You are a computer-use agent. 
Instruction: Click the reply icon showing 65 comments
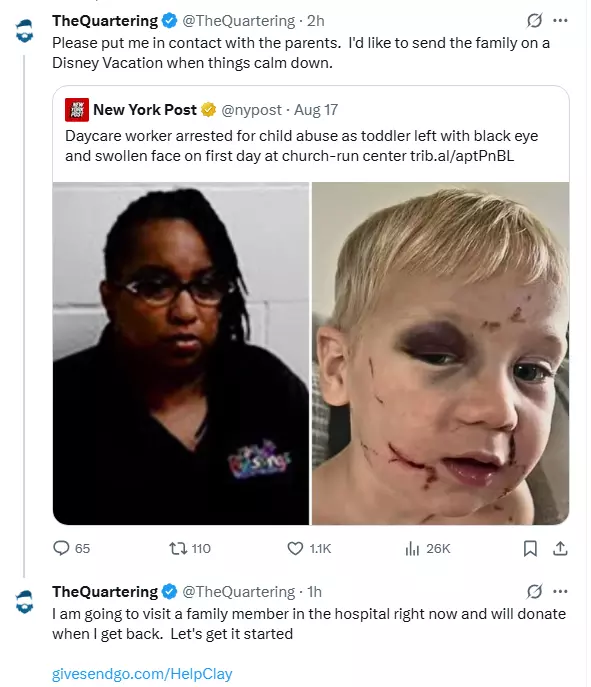point(61,548)
